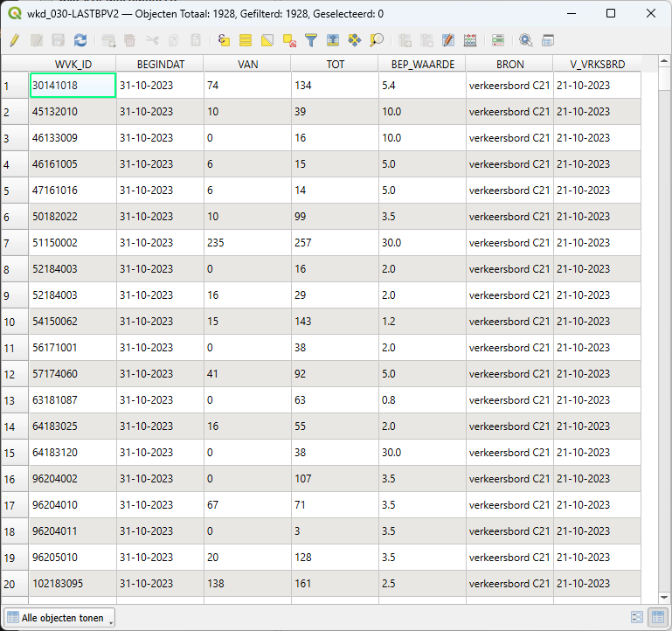Click the VAN cell with value 138
672x631 pixels.
(247, 584)
